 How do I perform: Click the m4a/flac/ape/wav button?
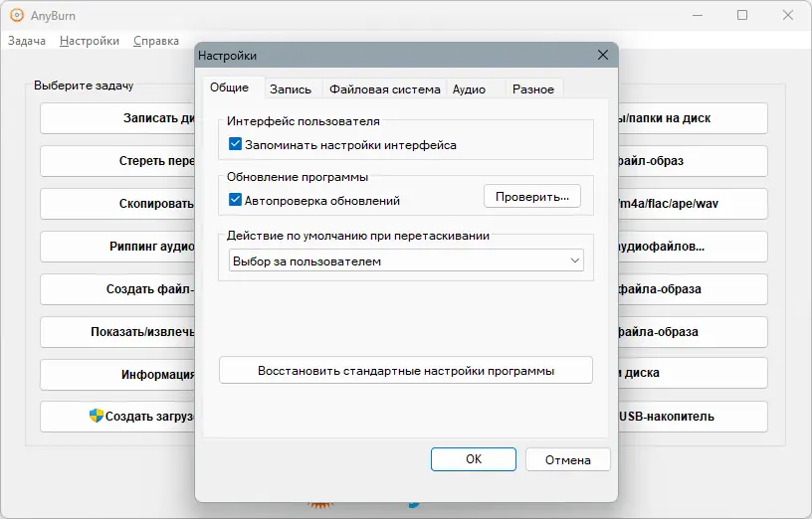pyautogui.click(x=693, y=204)
